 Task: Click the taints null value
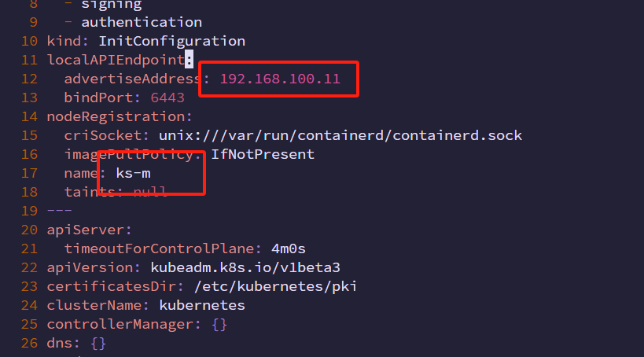pyautogui.click(x=150, y=192)
